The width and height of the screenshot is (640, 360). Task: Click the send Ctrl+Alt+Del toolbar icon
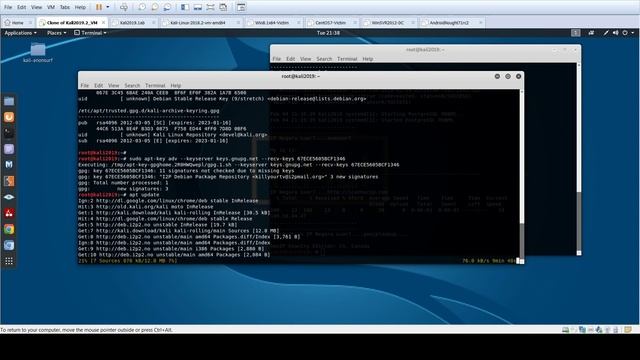124,7
